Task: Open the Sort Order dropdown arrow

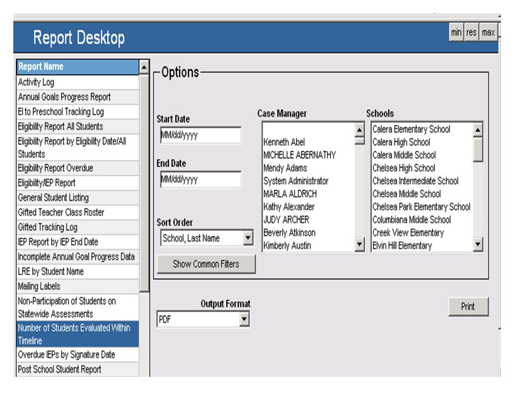Action: coord(248,238)
